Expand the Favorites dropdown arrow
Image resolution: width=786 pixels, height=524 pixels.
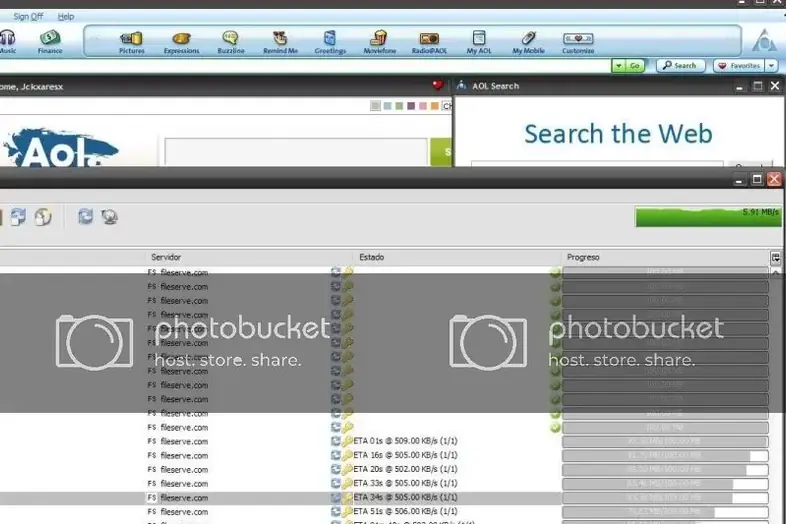click(x=771, y=66)
